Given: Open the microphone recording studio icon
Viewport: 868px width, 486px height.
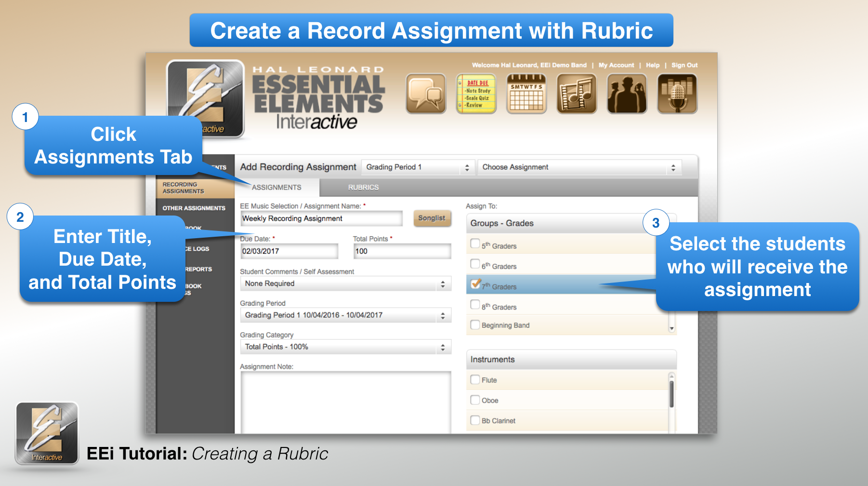Looking at the screenshot, I should click(677, 94).
